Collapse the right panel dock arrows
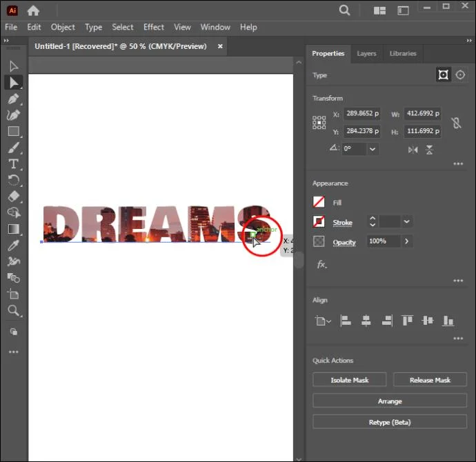Image resolution: width=476 pixels, height=462 pixels. coord(469,41)
